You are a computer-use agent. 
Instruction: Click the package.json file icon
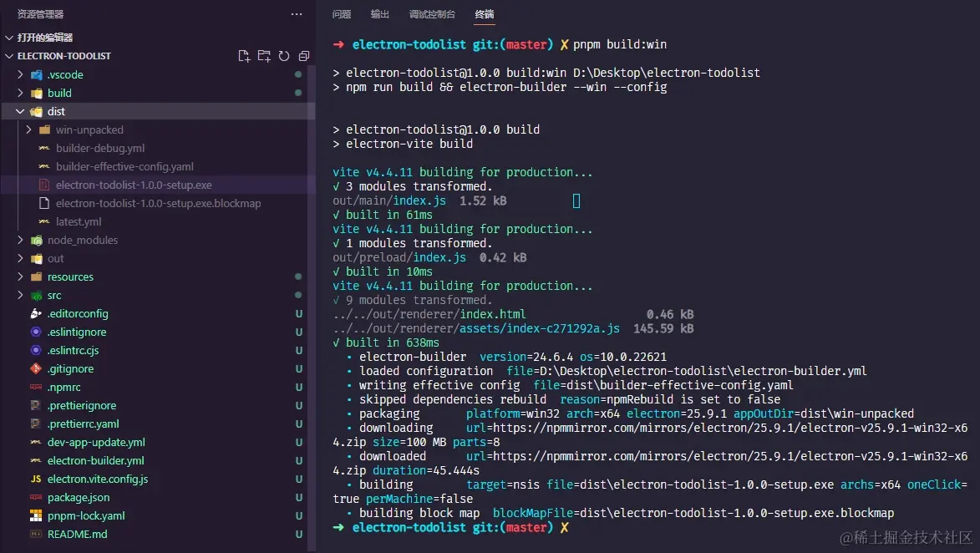coord(36,497)
